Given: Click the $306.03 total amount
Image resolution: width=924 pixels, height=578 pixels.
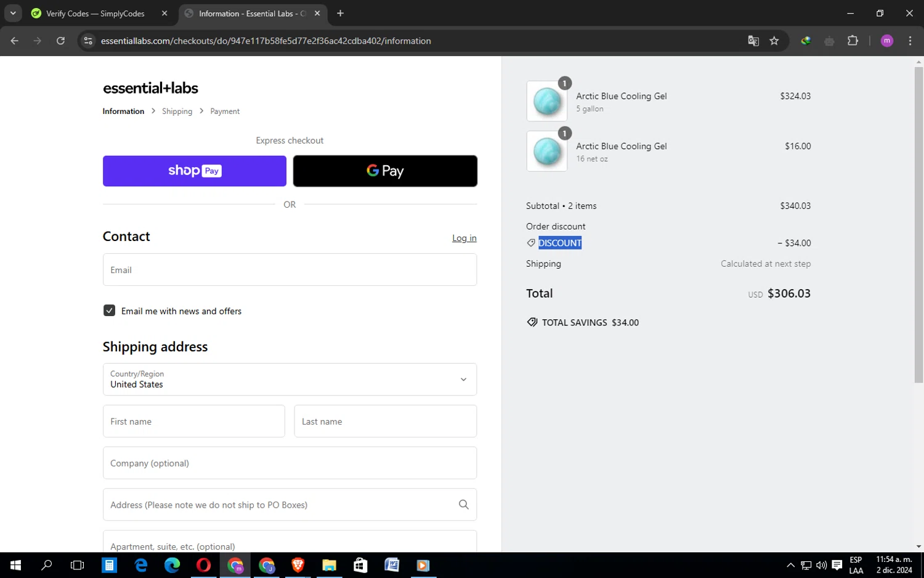Looking at the screenshot, I should point(789,293).
